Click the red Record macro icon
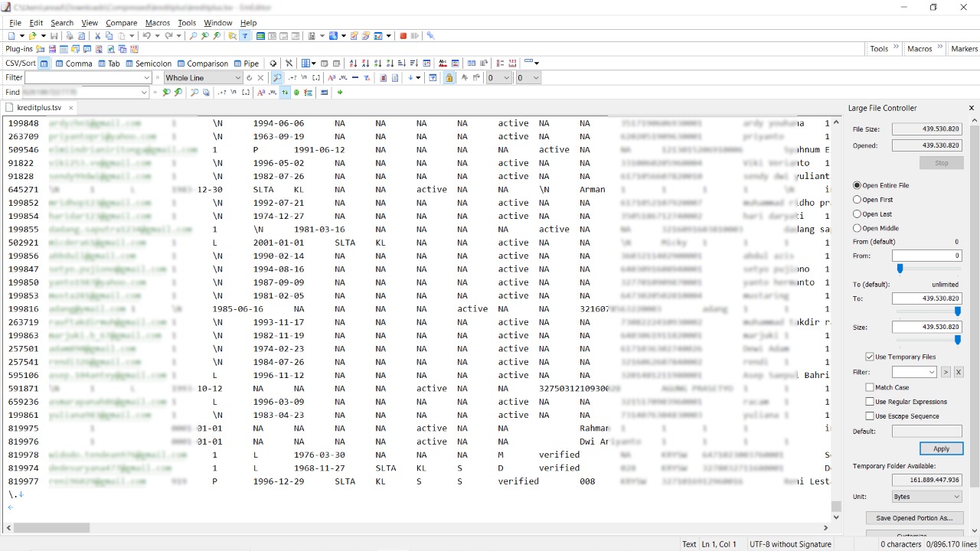 tap(403, 36)
